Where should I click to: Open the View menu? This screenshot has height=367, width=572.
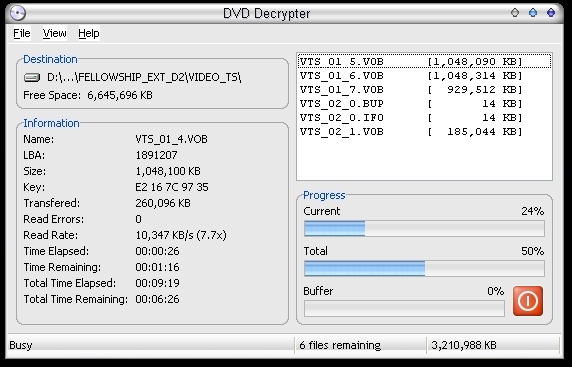[54, 33]
